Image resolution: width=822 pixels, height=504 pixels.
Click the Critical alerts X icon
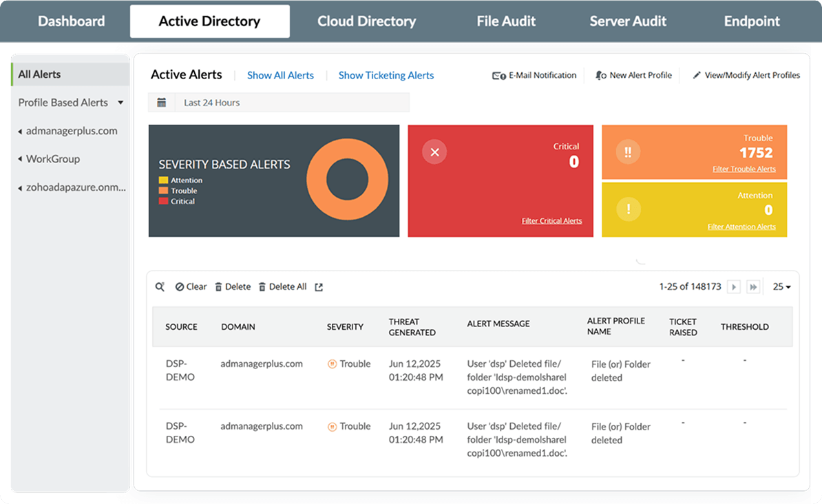[x=434, y=152]
